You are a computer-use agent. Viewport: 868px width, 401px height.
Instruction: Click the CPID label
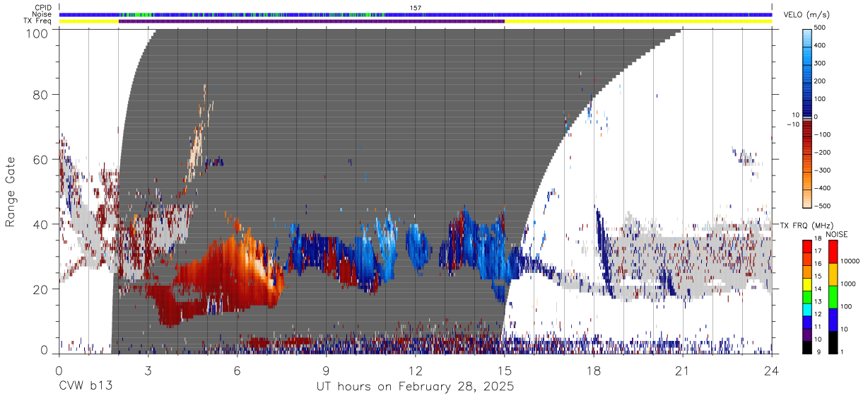44,8
